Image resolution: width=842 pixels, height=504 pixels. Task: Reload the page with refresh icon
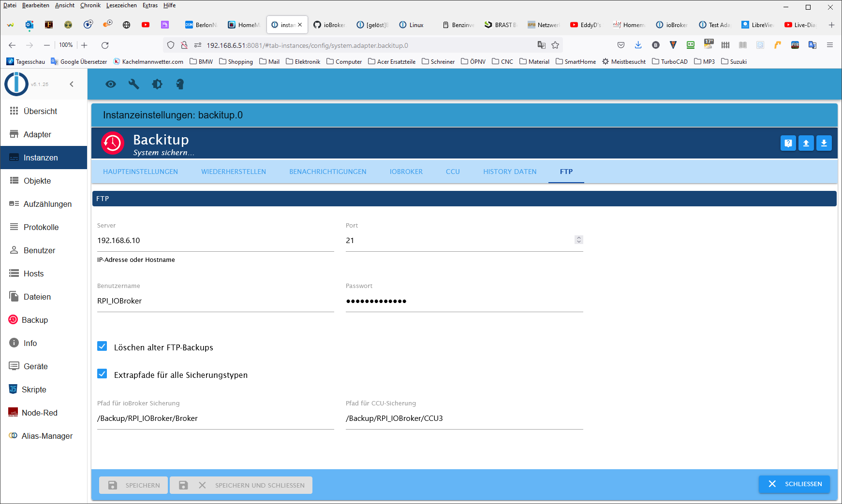coord(105,45)
